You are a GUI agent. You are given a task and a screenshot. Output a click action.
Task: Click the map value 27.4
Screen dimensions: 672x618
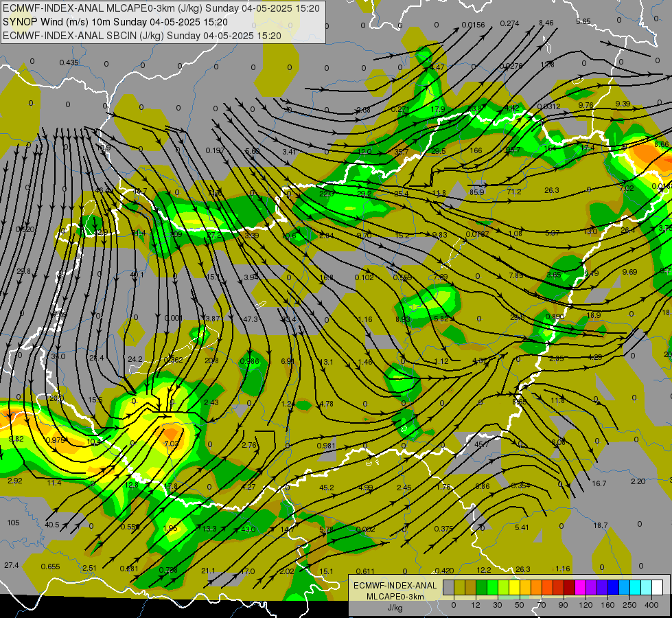point(12,565)
